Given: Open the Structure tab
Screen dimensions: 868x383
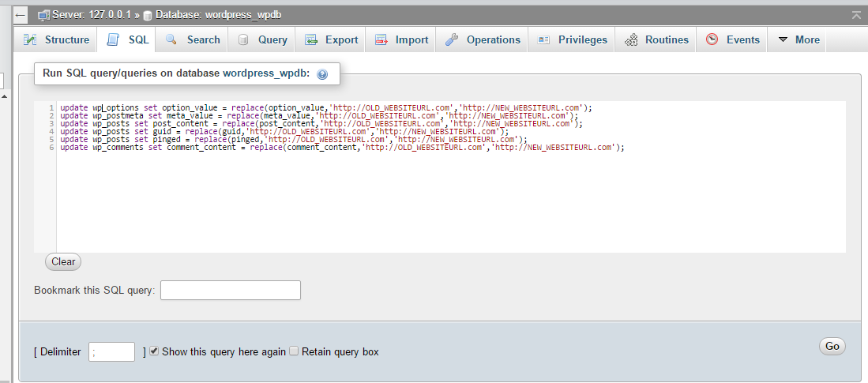Looking at the screenshot, I should pos(56,39).
